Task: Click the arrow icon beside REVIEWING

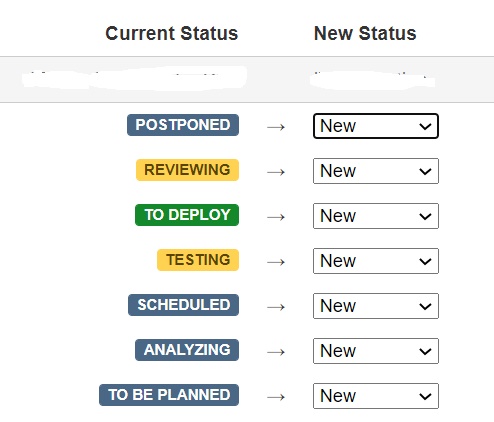Action: (276, 172)
